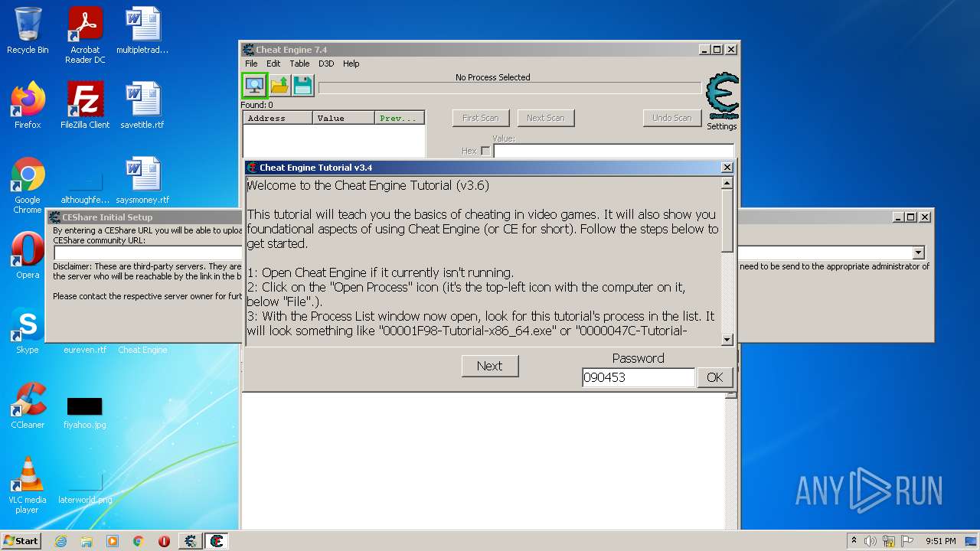Click the taskbar clock
Screen dimensions: 980x551
[940, 541]
